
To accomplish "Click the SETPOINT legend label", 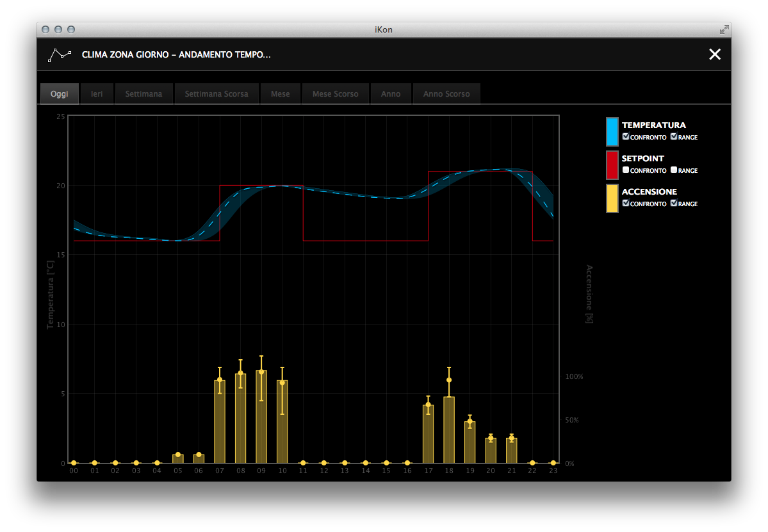I will [x=642, y=159].
